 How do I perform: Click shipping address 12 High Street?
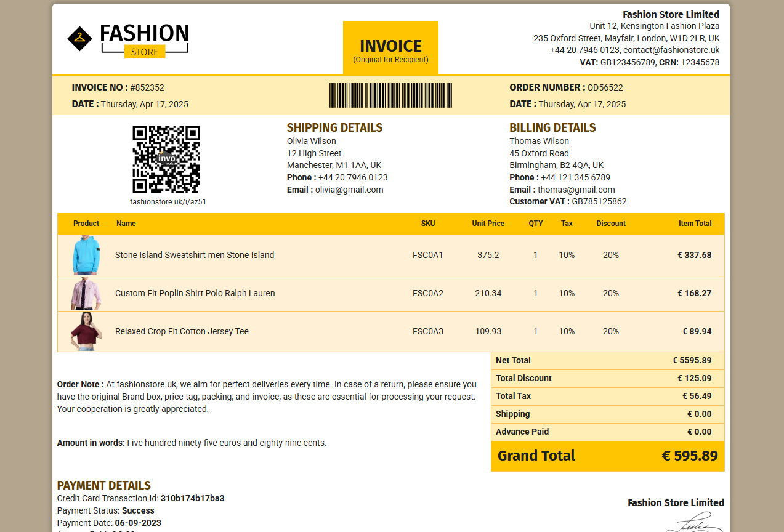[x=314, y=153]
